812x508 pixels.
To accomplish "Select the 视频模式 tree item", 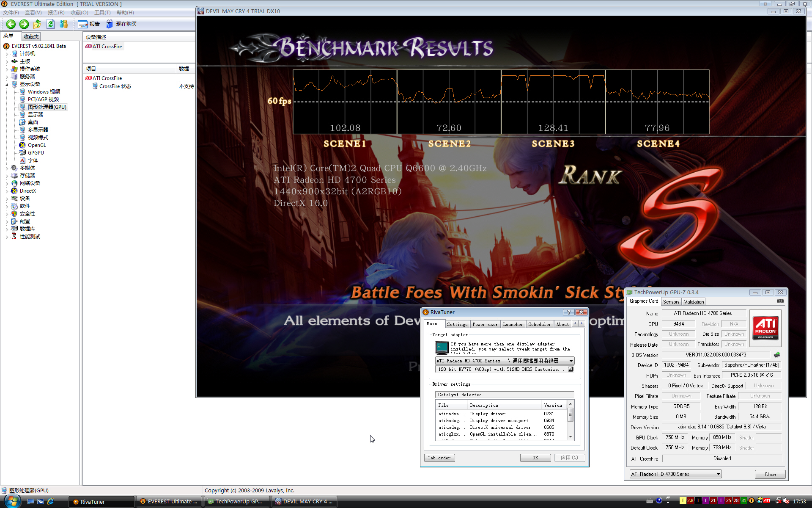I will coord(38,138).
